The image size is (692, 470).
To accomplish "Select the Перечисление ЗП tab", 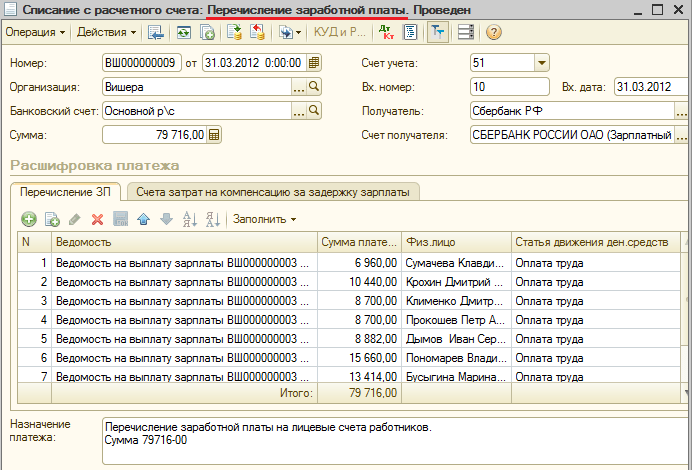I will coord(67,191).
